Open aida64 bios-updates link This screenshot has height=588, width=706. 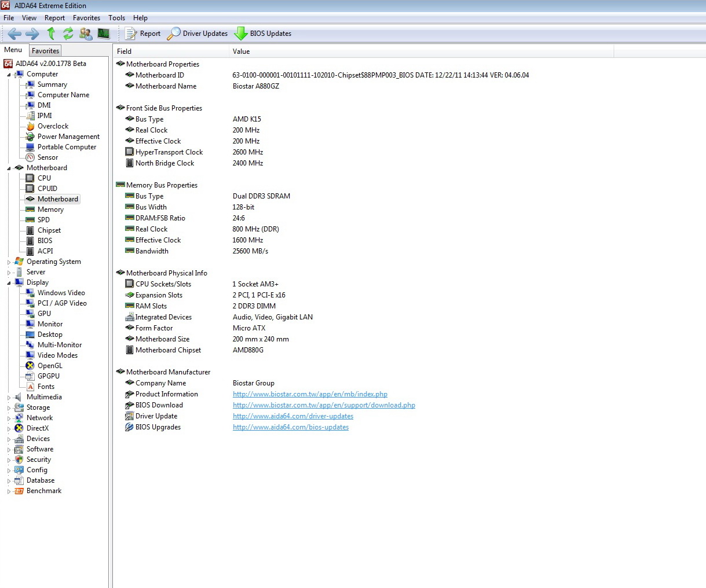(291, 427)
